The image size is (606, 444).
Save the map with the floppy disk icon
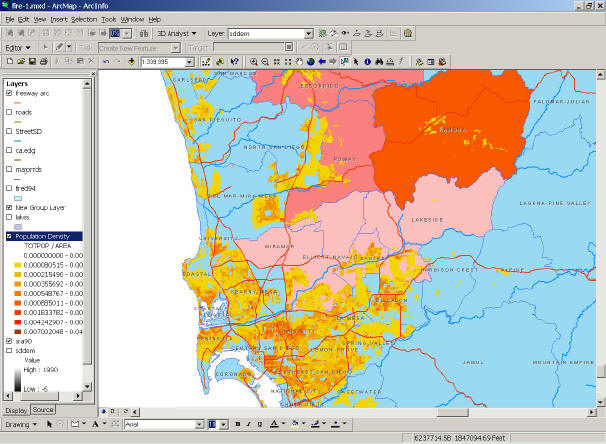tap(32, 61)
